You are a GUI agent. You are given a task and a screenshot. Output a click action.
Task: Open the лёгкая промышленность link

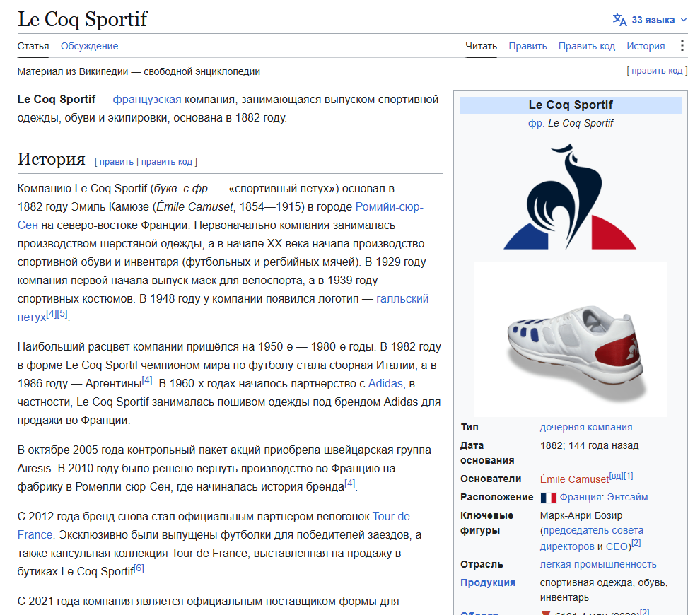(598, 565)
